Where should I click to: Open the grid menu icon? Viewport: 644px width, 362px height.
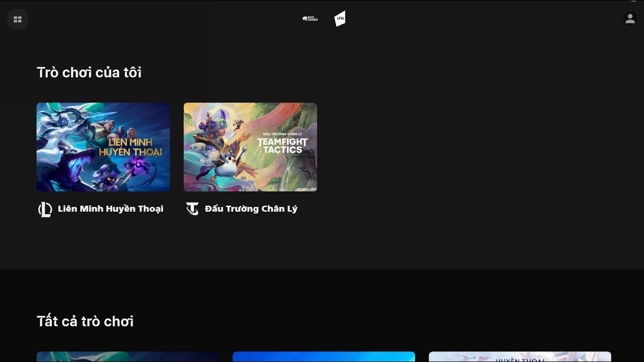point(18,20)
